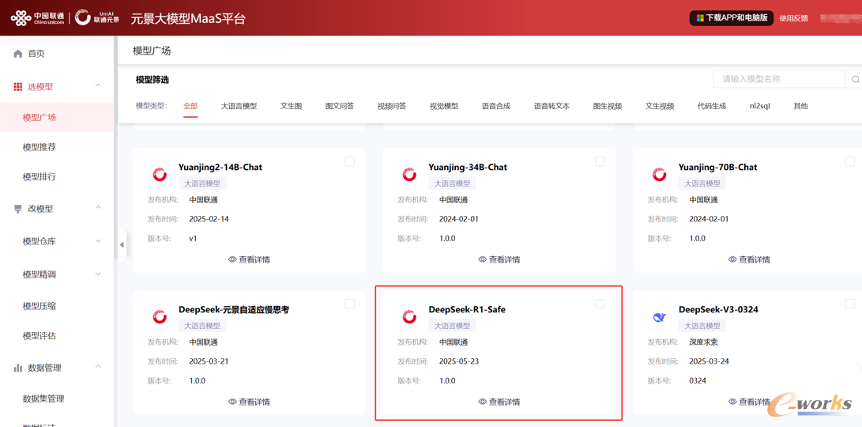The image size is (862, 427).
Task: Select the Yuanjing-70B-Chat checkbox
Action: pos(850,162)
